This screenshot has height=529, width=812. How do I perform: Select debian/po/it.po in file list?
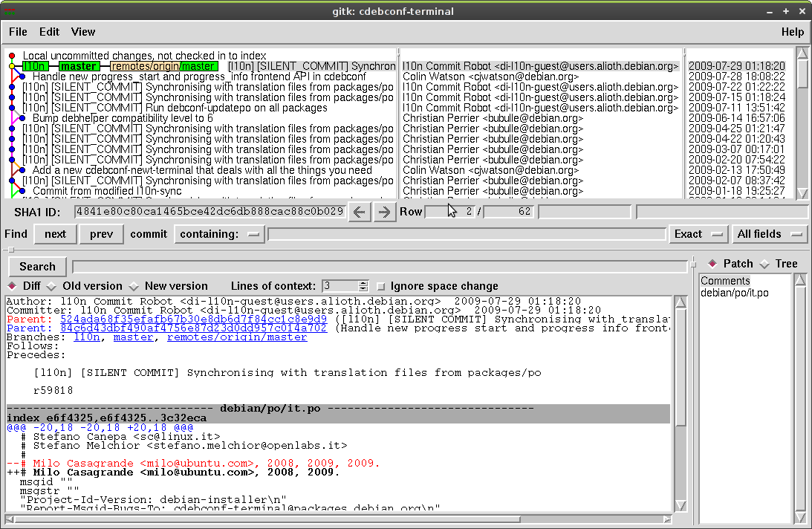pos(734,293)
